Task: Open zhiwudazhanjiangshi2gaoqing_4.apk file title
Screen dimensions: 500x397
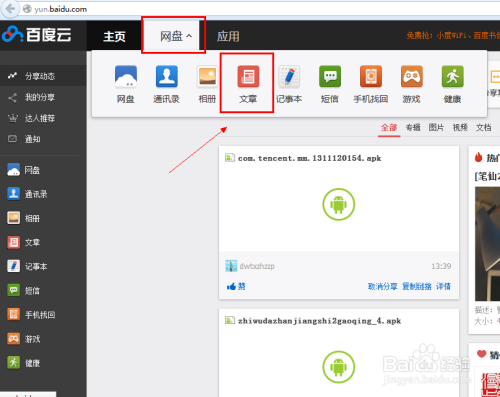Action: 319,321
